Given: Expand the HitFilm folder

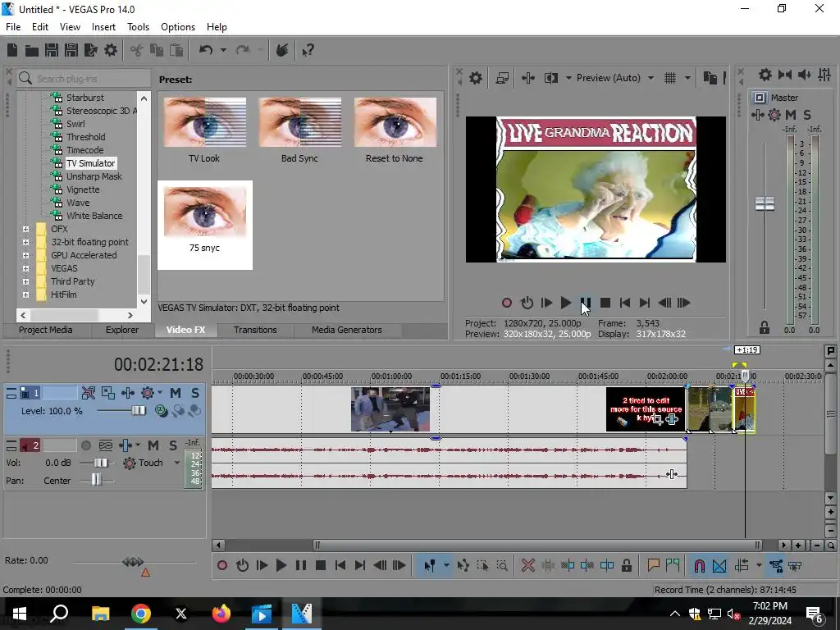Looking at the screenshot, I should click(25, 294).
